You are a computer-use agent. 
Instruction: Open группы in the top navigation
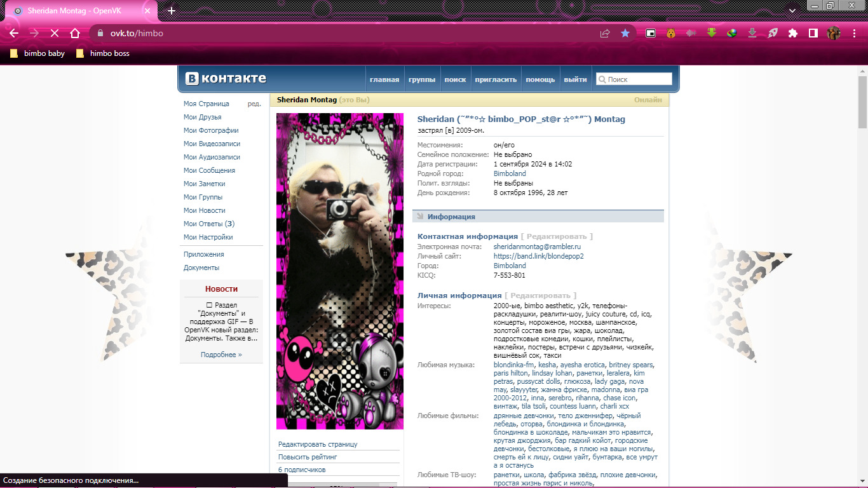(x=422, y=79)
